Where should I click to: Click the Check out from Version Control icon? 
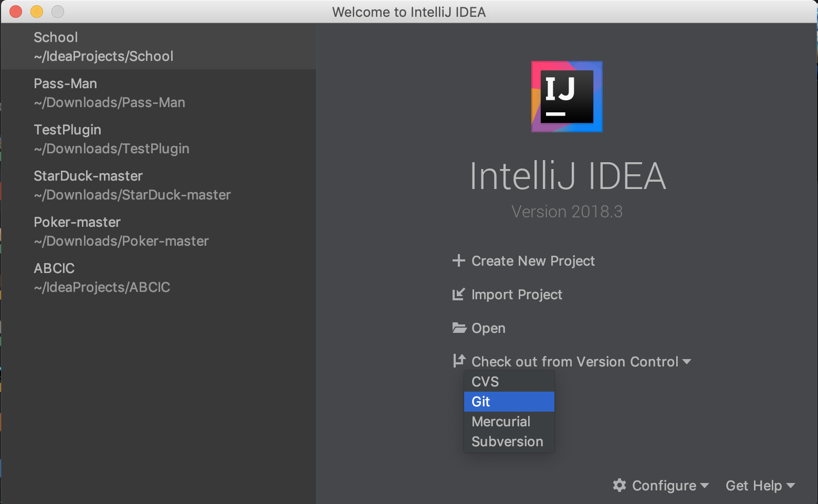coord(459,361)
